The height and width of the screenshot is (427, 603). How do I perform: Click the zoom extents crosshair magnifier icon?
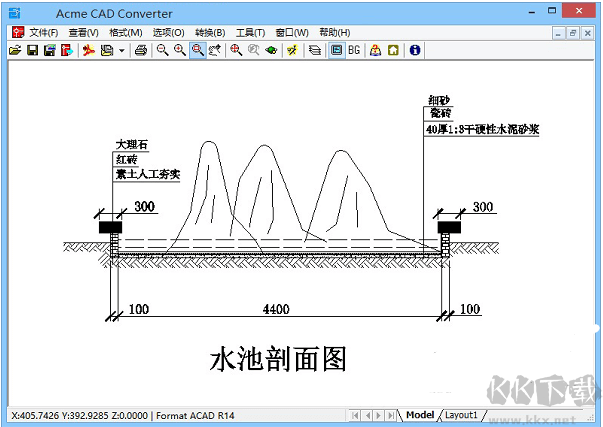(x=236, y=50)
